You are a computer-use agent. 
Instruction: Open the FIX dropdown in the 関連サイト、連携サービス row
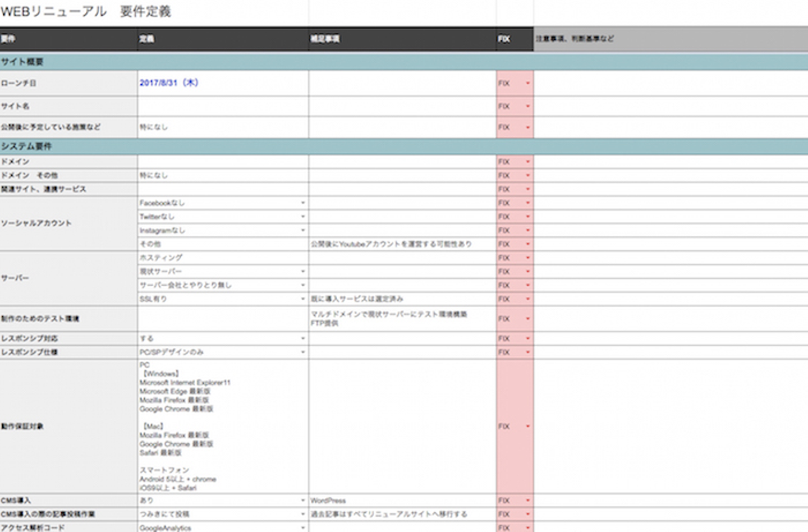coord(527,190)
